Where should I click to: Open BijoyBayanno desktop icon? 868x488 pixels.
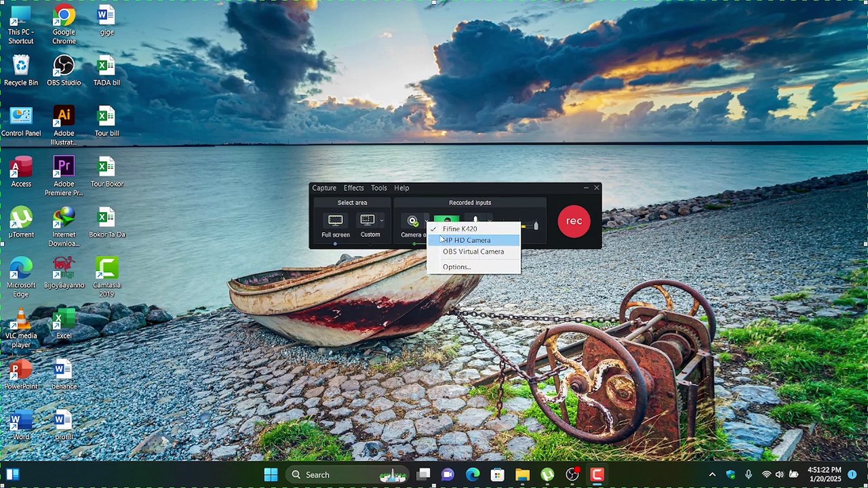[x=64, y=273]
